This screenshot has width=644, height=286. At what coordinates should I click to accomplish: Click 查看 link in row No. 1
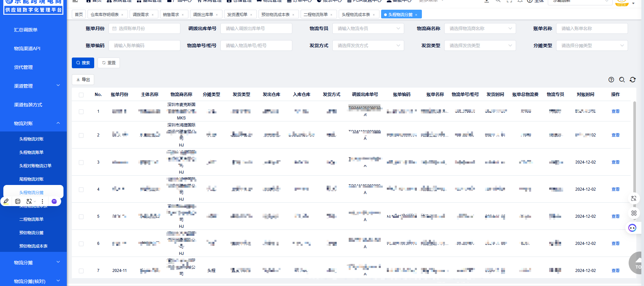[x=616, y=111]
